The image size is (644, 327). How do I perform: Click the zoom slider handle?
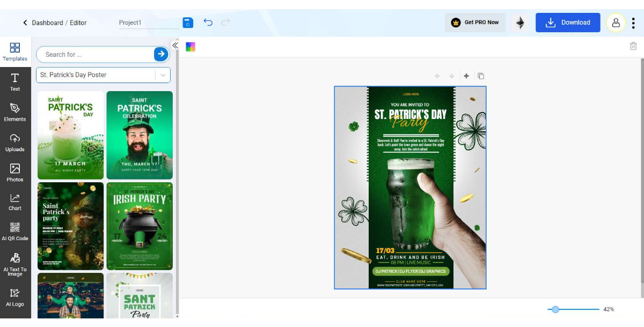tap(555, 309)
